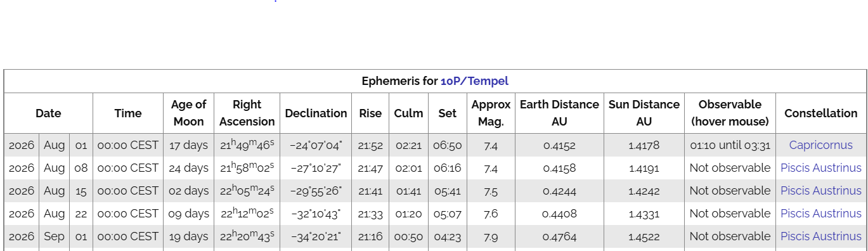Click the Approx Mag. column header
Image resolution: width=868 pixels, height=251 pixels.
coord(491,113)
